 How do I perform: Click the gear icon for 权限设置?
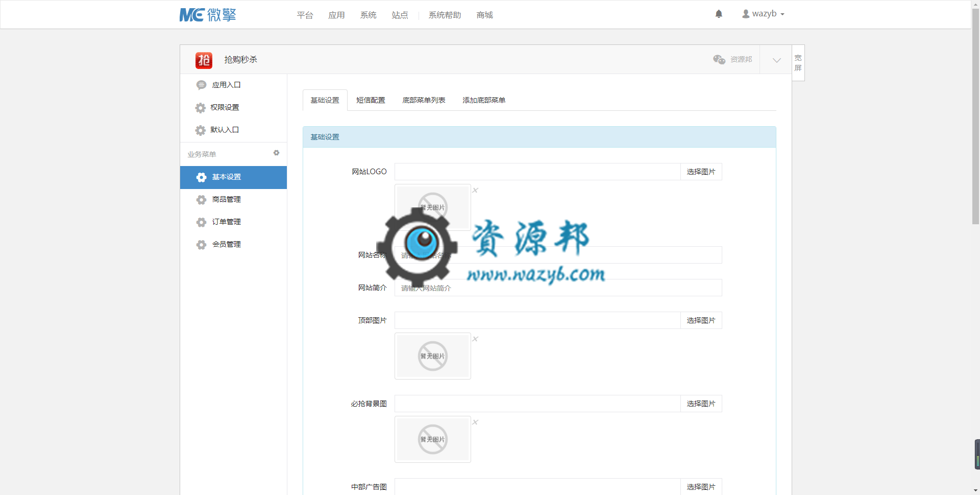pos(201,108)
